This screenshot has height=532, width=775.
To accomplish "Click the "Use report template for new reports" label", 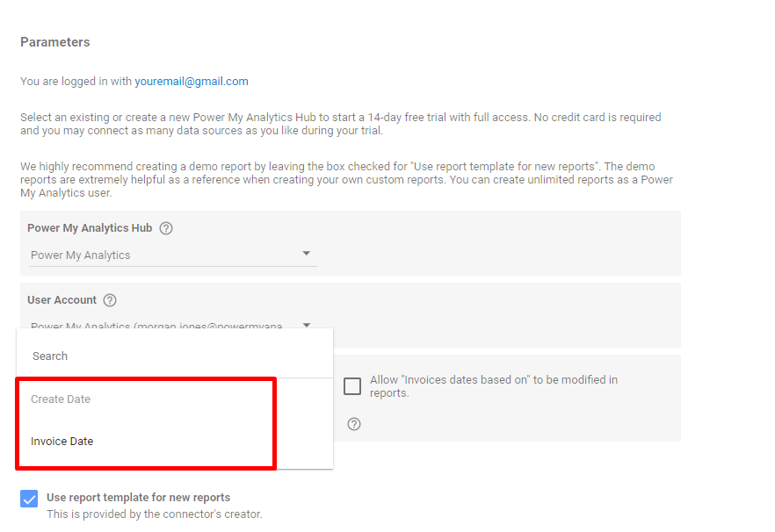I will tap(138, 498).
